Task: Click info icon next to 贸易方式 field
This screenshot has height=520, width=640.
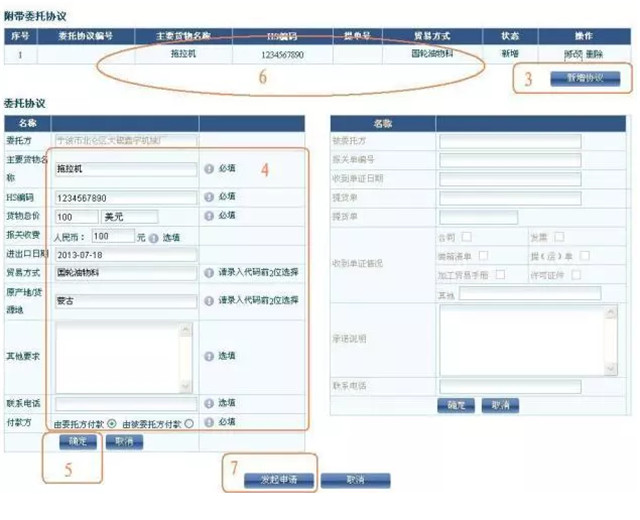Action: click(x=210, y=272)
